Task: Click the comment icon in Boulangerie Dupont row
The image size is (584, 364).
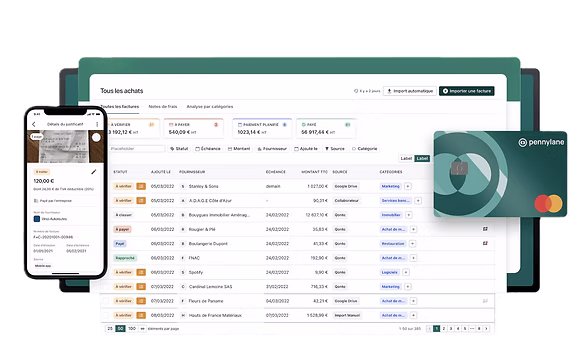Action: [x=485, y=243]
